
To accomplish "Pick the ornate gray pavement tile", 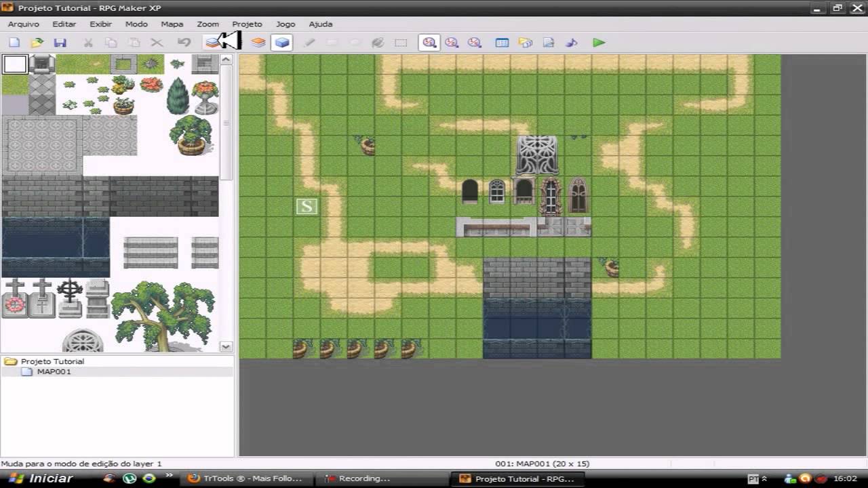I will 42,146.
